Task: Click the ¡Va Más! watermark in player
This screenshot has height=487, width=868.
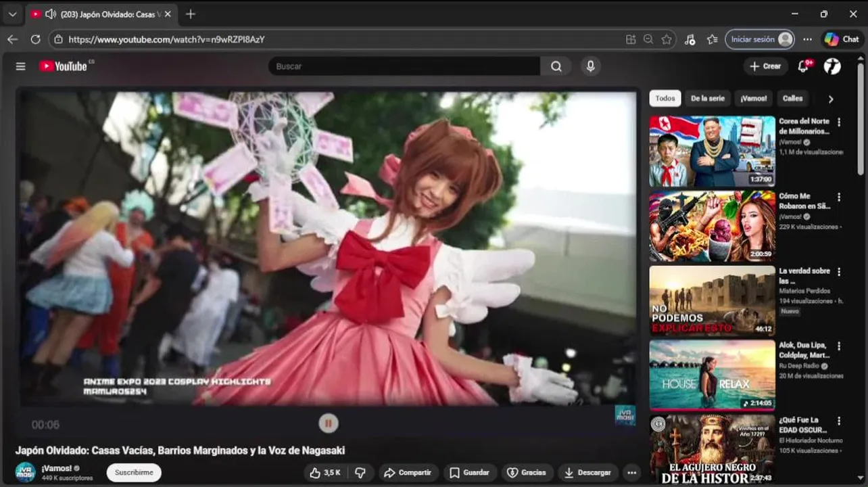Action: pyautogui.click(x=625, y=415)
